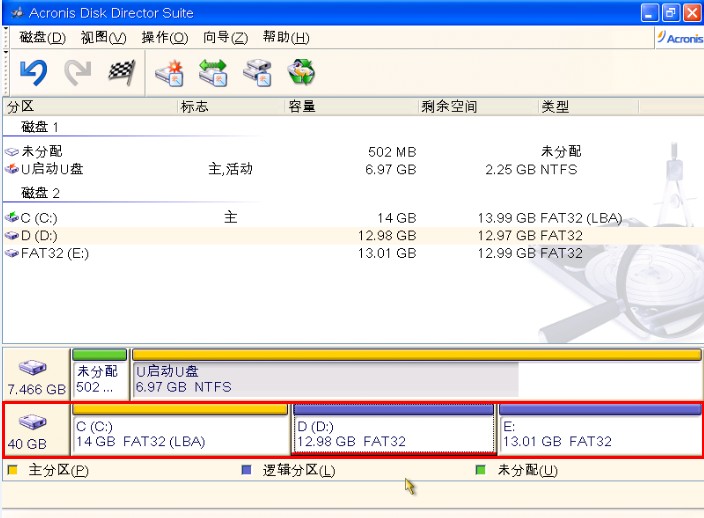Sort by the 标志 column header
The height and width of the screenshot is (518, 704).
click(x=231, y=106)
